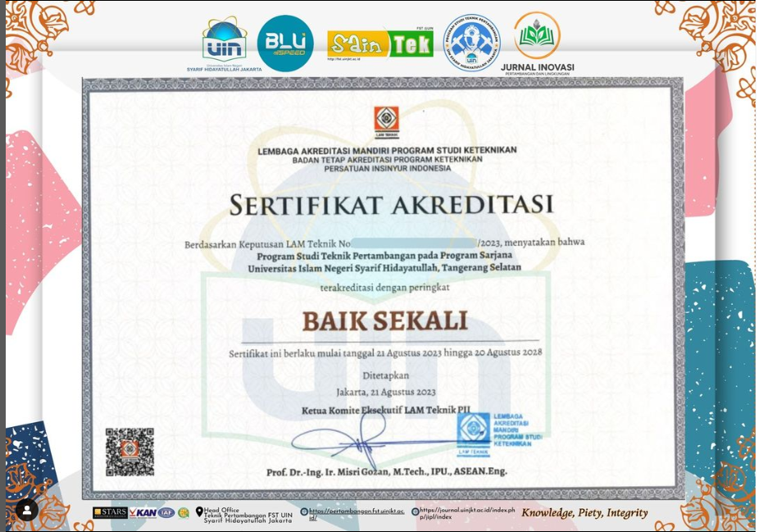Open the pertambangan.fst.uinjkt.ac.id link
The image size is (758, 532).
[x=356, y=514]
